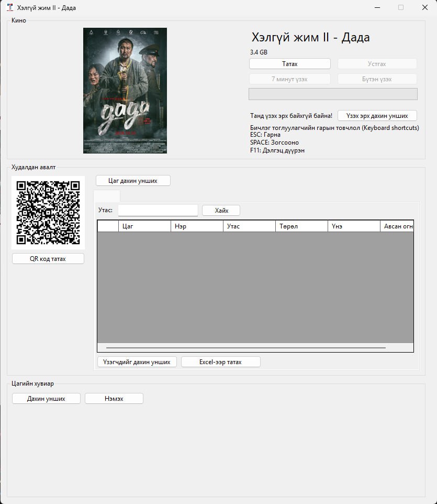Click the Үнэ column header

(354, 226)
